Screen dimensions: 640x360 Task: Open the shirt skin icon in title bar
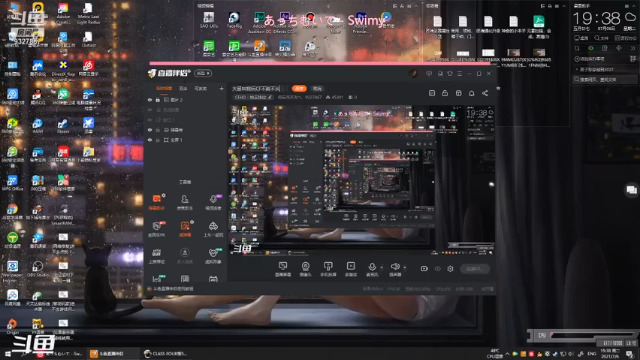pos(450,73)
